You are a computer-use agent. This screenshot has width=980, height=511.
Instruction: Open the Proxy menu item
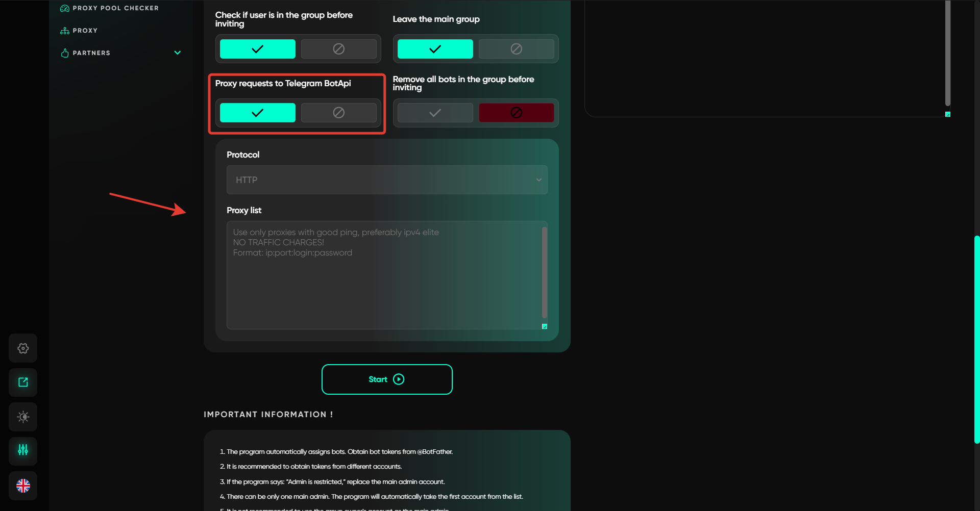(x=85, y=31)
